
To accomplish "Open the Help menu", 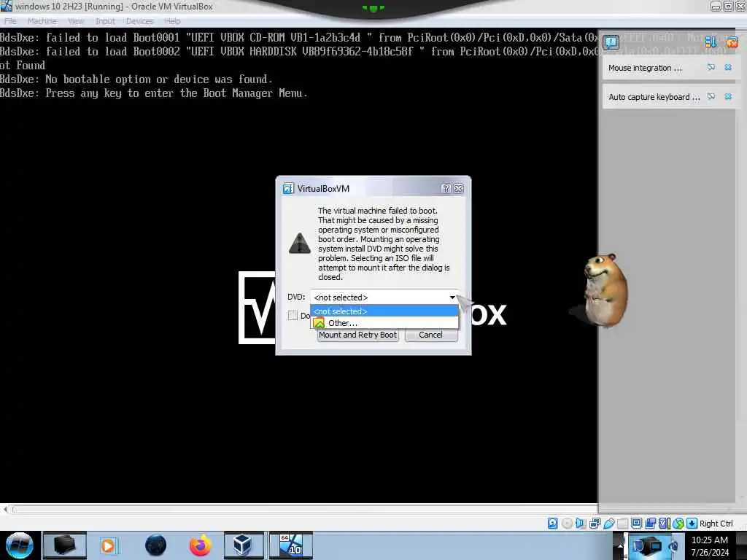I will [x=172, y=21].
